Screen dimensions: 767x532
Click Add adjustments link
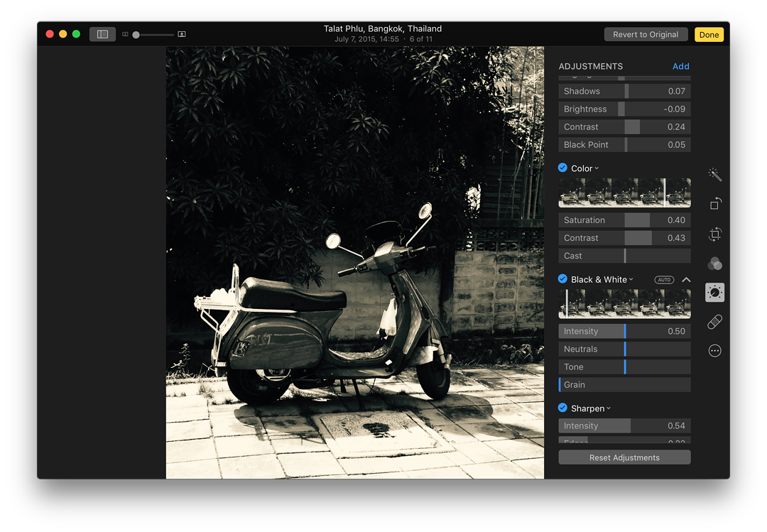(680, 66)
